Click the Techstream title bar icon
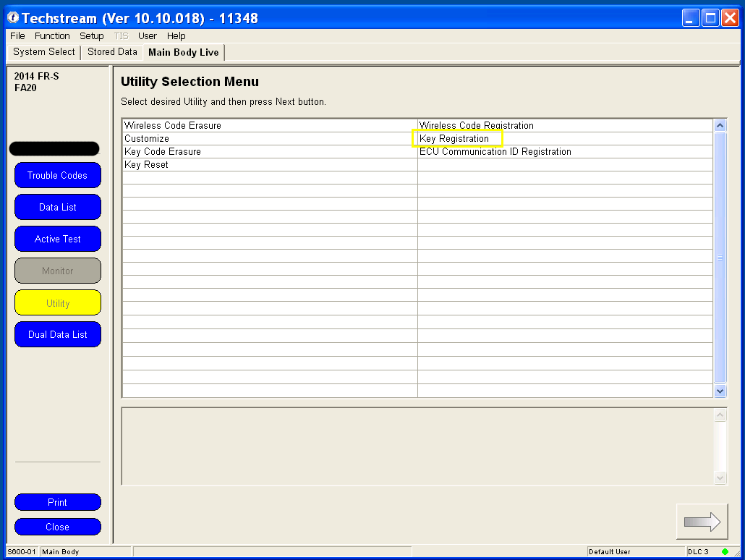 pyautogui.click(x=12, y=18)
